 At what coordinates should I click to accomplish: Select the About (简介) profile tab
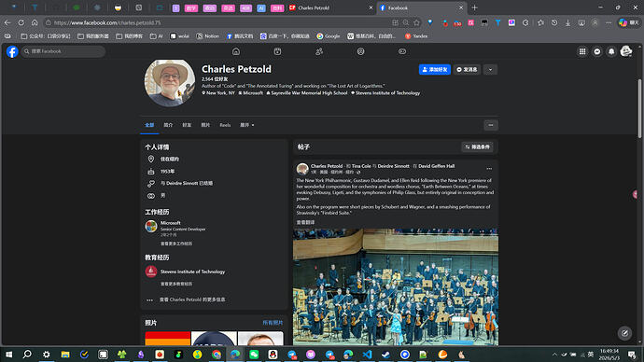[168, 125]
